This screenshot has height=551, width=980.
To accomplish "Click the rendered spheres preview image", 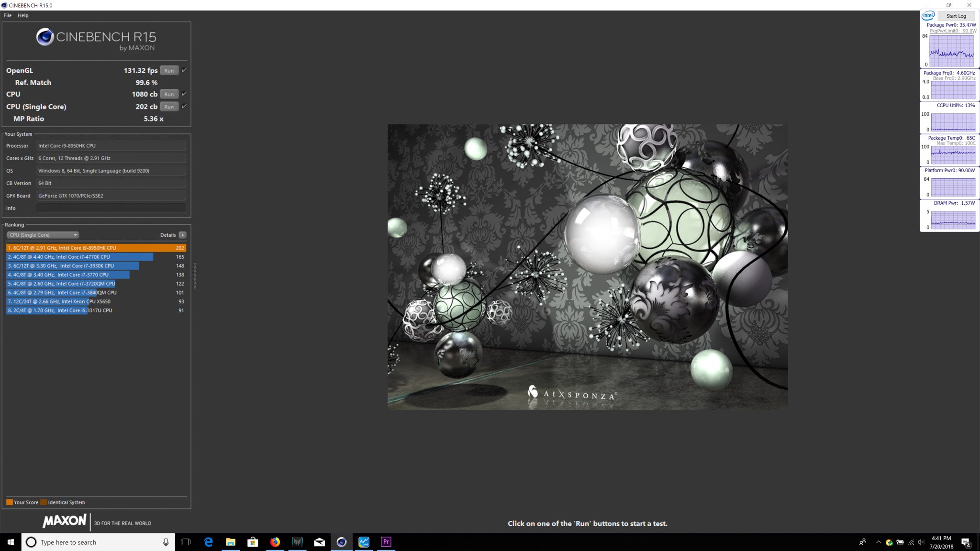I will click(x=588, y=267).
